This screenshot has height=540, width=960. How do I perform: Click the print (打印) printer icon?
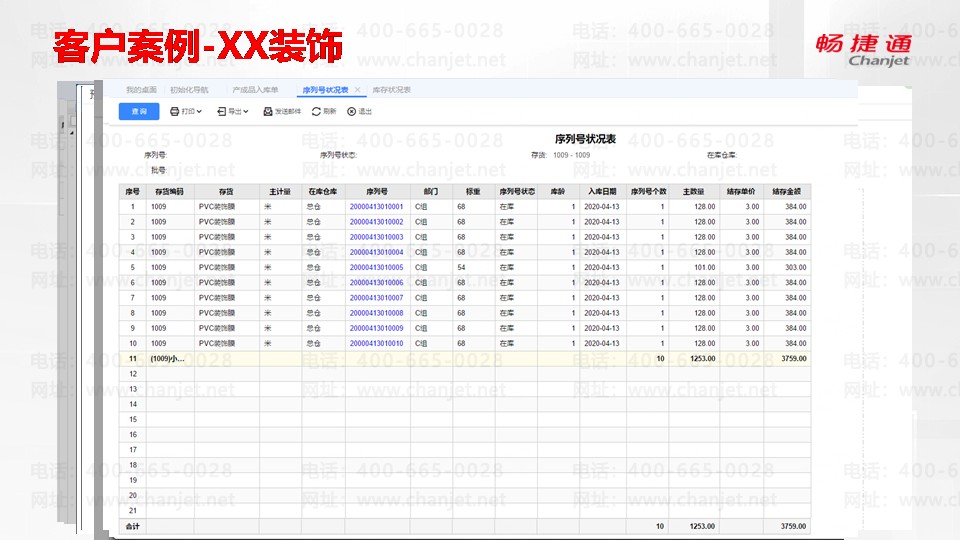click(174, 112)
